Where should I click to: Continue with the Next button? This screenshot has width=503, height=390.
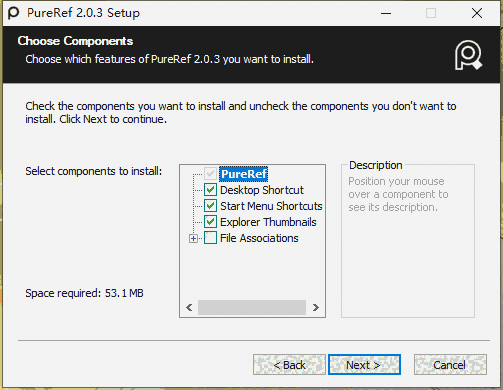(x=364, y=365)
